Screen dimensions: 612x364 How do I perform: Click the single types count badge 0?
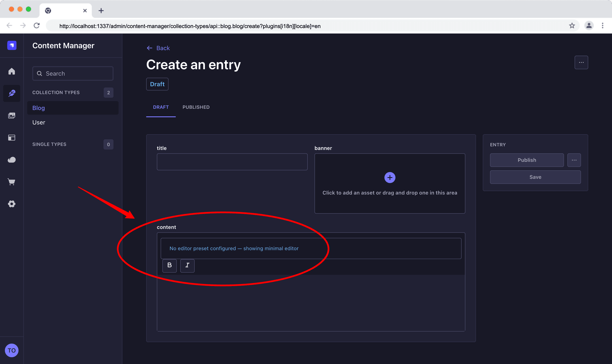click(x=108, y=144)
